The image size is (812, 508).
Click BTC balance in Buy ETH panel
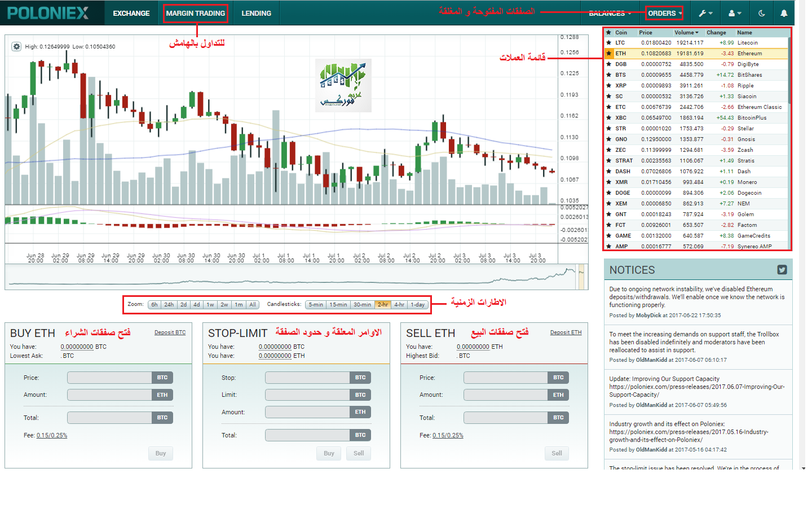[77, 347]
